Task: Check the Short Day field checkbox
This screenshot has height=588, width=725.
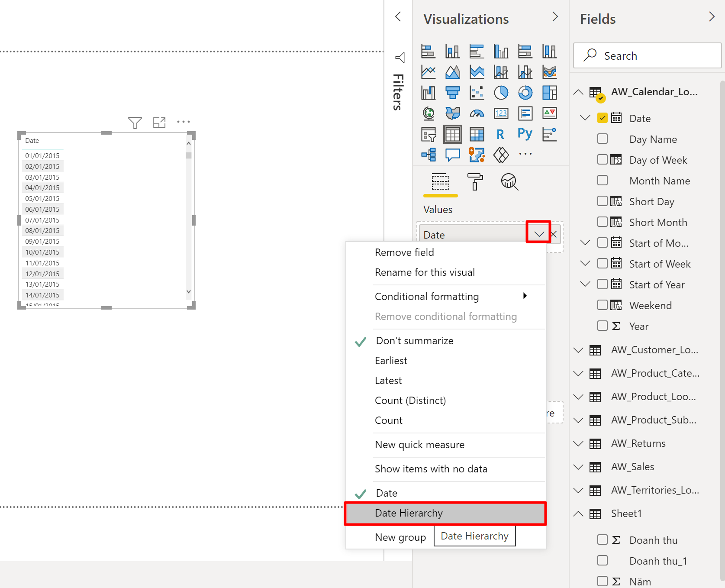Action: pos(602,201)
